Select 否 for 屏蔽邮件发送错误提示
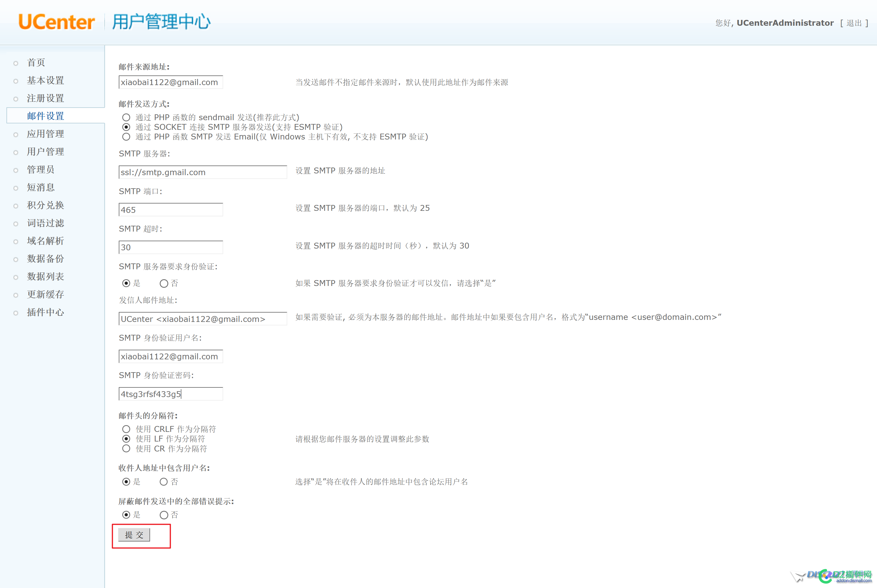Image resolution: width=877 pixels, height=588 pixels. click(164, 515)
